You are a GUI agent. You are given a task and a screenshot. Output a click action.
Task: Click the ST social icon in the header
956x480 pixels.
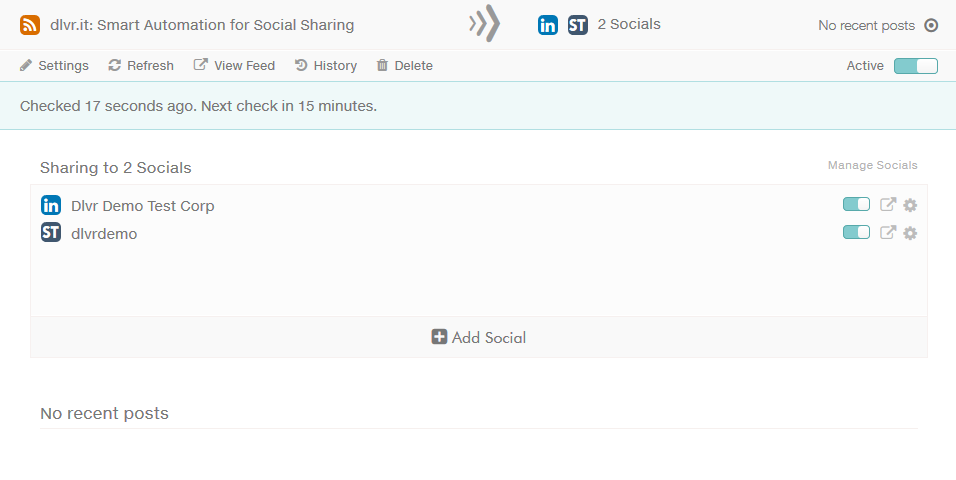tap(577, 25)
